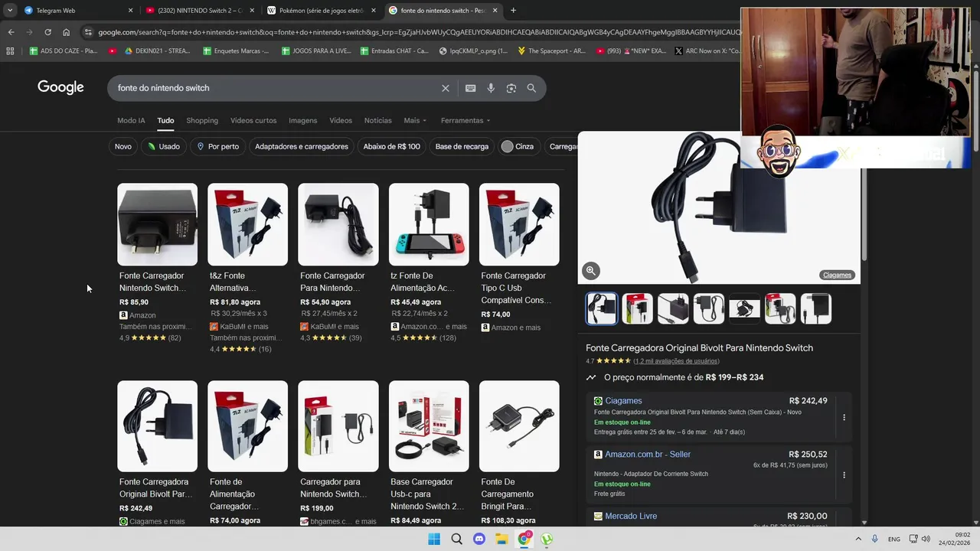Close the Telegram Web tab
Image resolution: width=980 pixels, height=551 pixels.
[x=130, y=11]
